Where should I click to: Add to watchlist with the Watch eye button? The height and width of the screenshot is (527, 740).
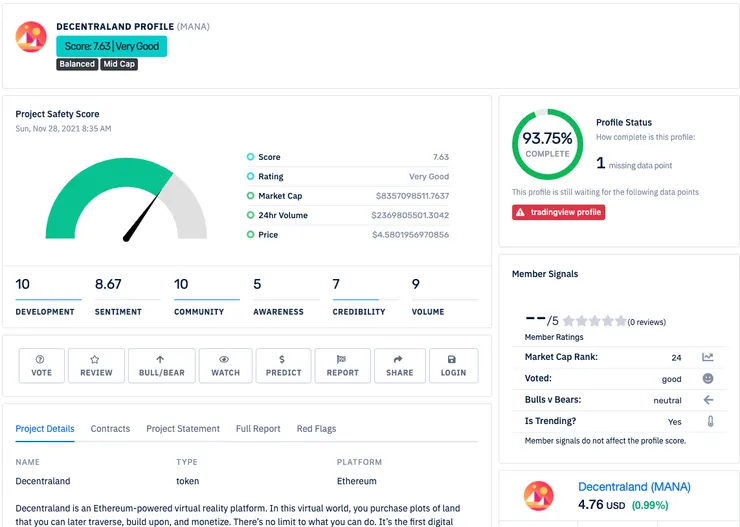point(226,366)
